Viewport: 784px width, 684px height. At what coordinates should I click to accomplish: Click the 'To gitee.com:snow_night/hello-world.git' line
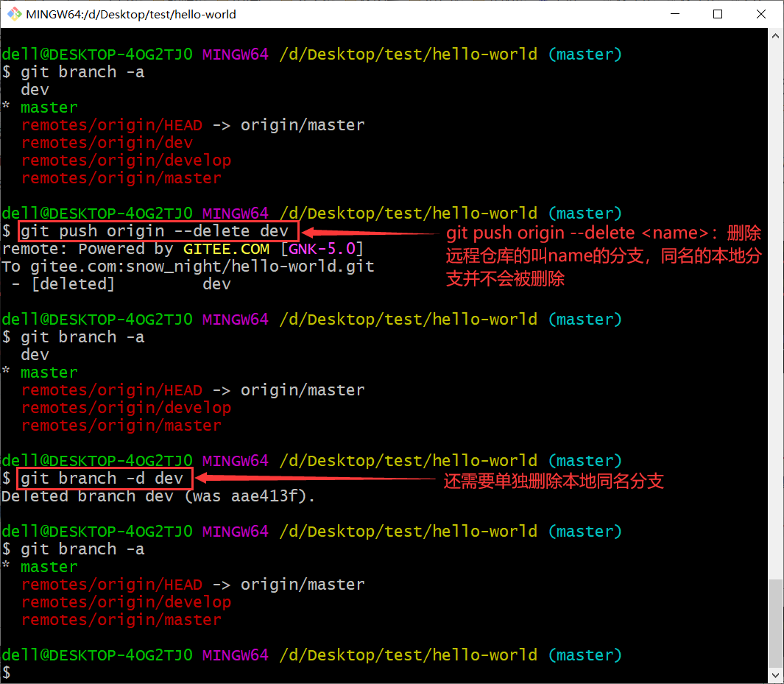tap(188, 267)
